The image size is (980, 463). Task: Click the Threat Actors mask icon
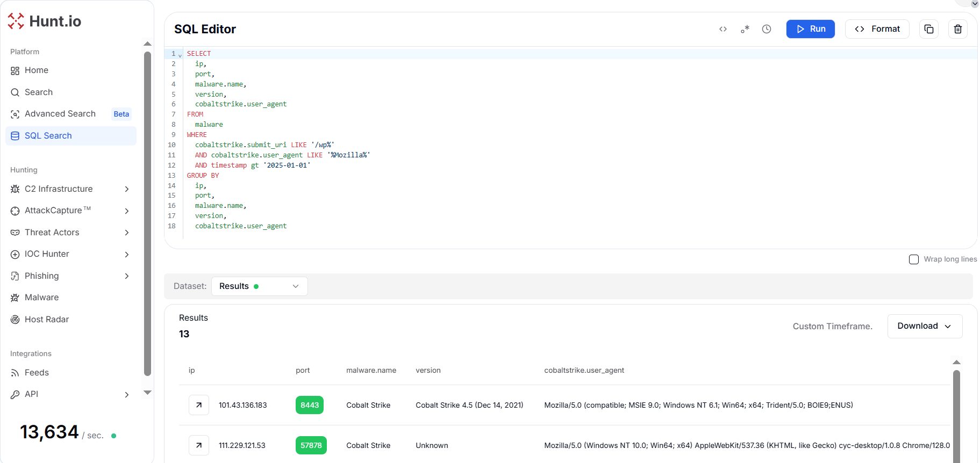pos(15,233)
